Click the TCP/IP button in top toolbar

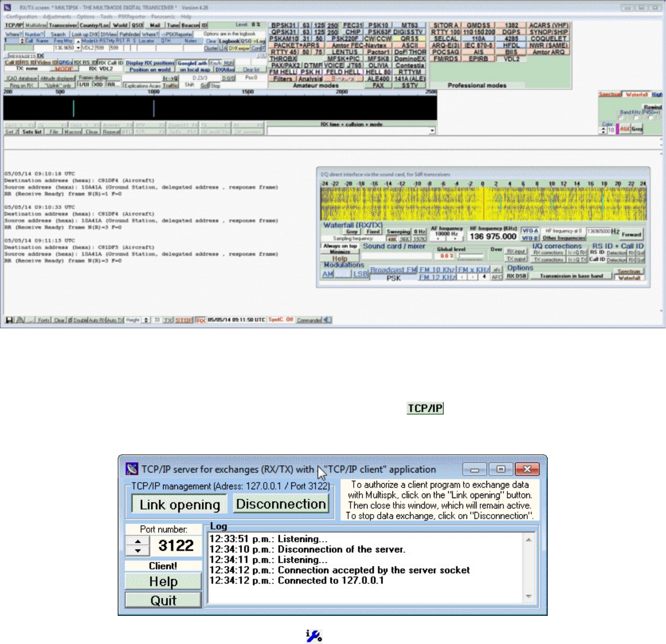[x=14, y=25]
